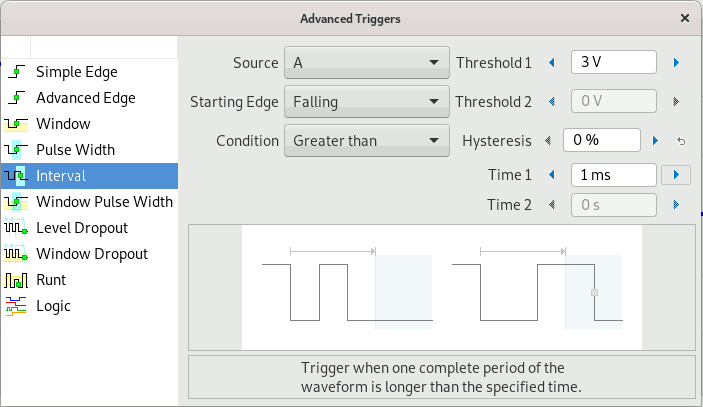The image size is (703, 407).
Task: Pick the Runt trigger icon
Action: 16,280
